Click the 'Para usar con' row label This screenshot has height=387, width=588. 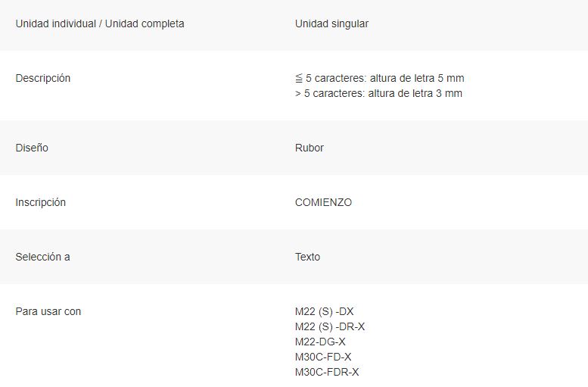[48, 311]
